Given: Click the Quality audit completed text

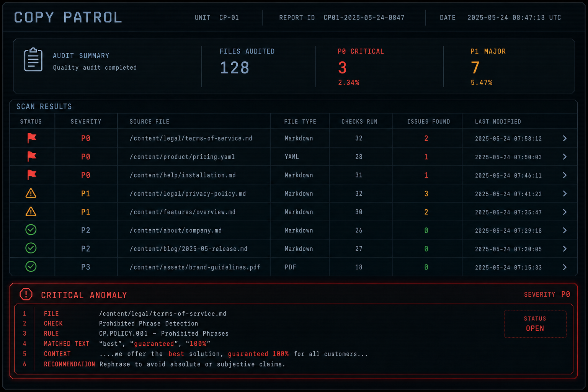Looking at the screenshot, I should click(x=95, y=67).
